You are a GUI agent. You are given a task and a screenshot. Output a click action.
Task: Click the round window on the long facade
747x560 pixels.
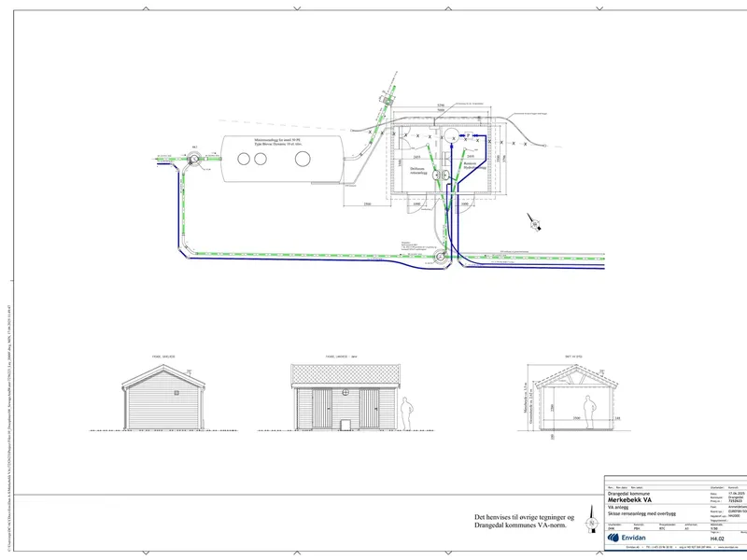(x=345, y=392)
